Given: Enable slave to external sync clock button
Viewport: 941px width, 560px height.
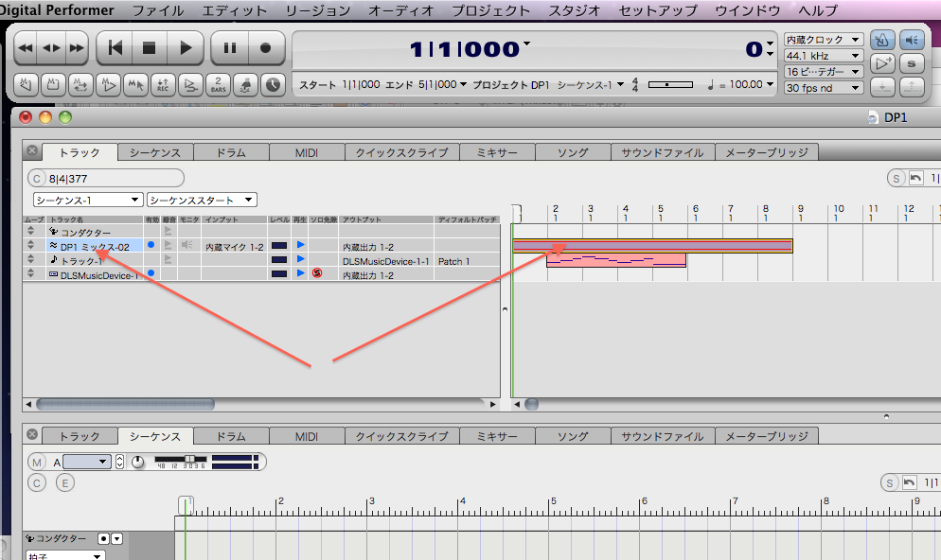Looking at the screenshot, I should pos(273,85).
